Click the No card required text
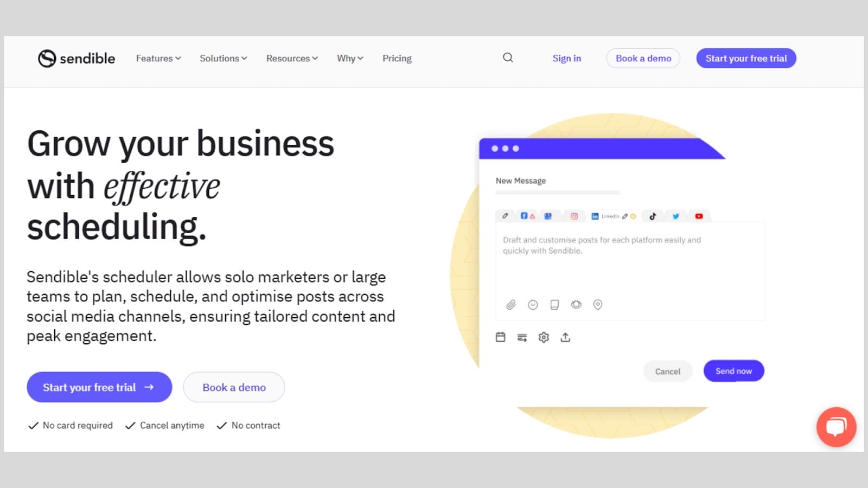 coord(78,425)
